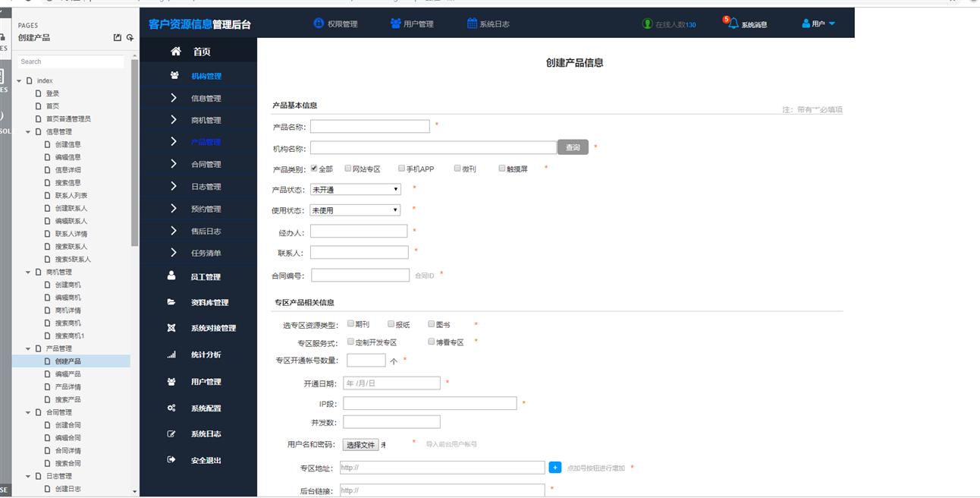
Task: Click the IP段 input field
Action: point(429,403)
